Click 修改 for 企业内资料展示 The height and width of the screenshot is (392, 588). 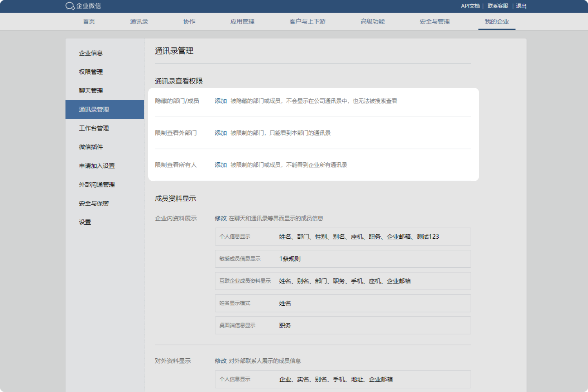[221, 218]
